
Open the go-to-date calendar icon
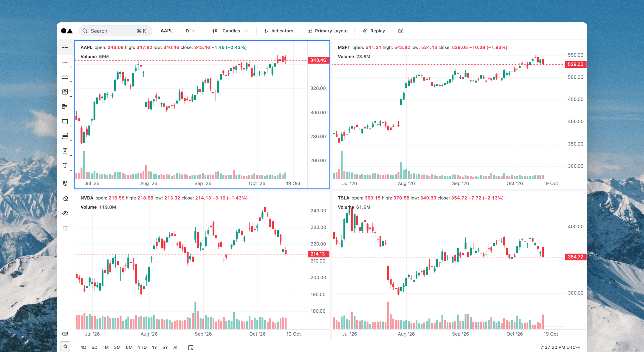pyautogui.click(x=191, y=347)
